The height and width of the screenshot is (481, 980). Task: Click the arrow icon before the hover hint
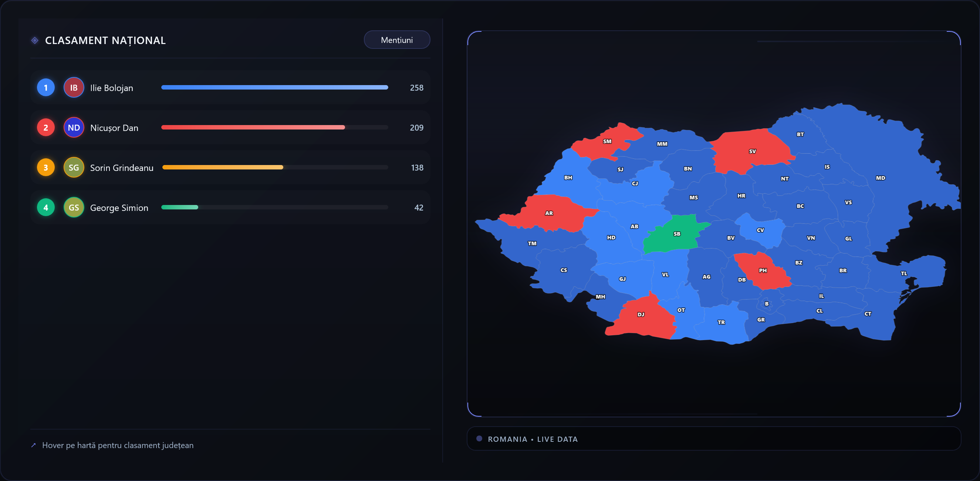(x=34, y=445)
